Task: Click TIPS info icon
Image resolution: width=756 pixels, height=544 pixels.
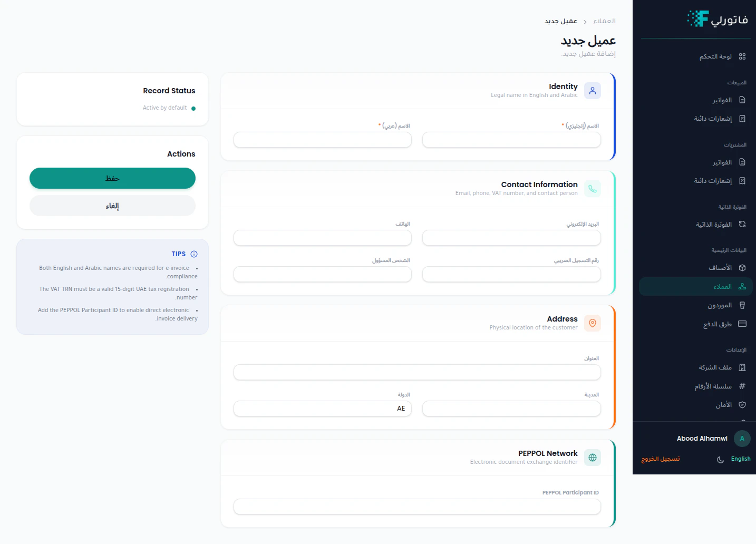Action: coord(194,254)
